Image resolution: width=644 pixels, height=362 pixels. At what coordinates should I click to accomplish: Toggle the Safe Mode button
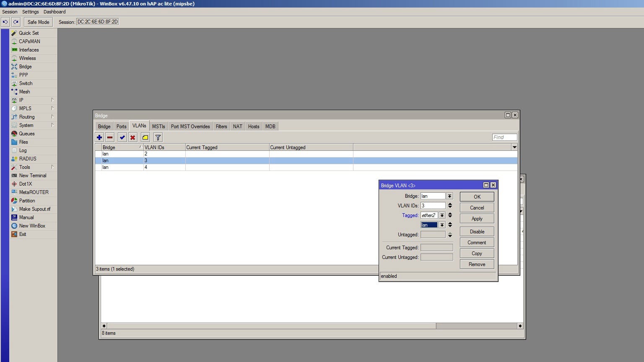pyautogui.click(x=38, y=22)
